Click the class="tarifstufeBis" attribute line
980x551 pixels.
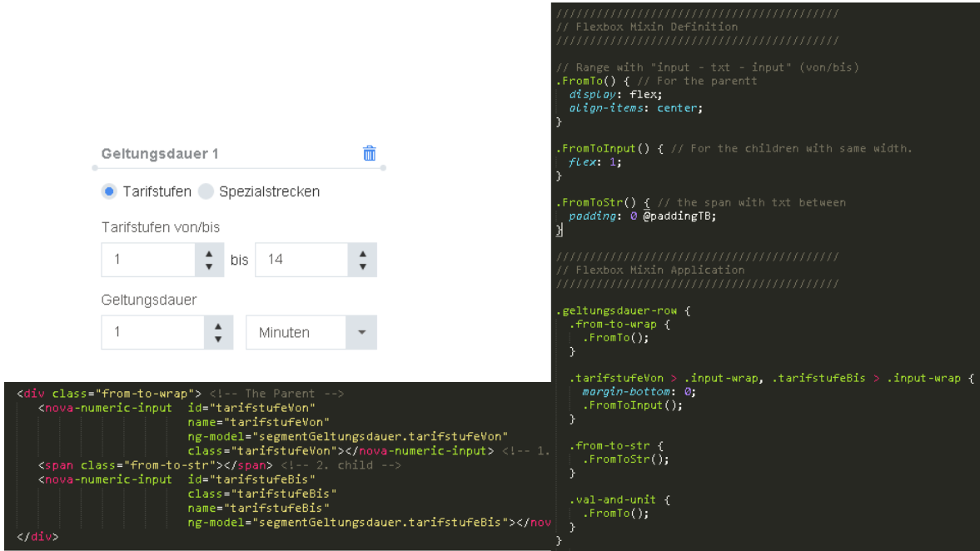(x=262, y=494)
